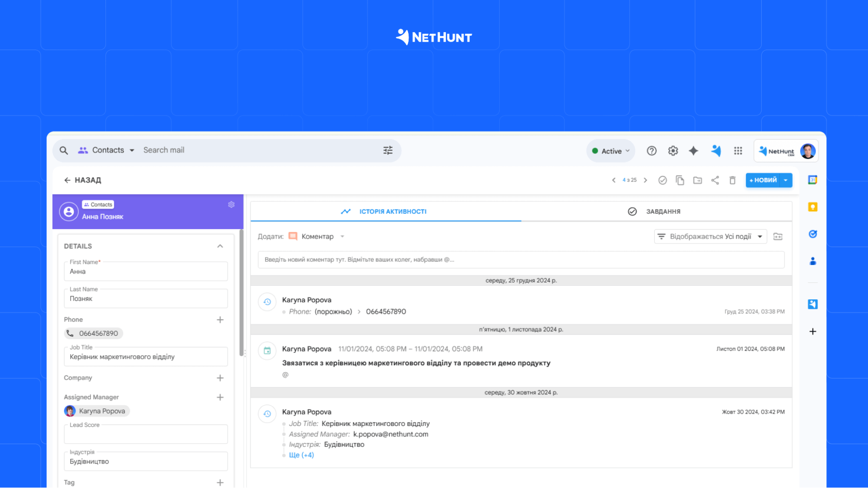Click history icon for 30 жовтня entry
This screenshot has width=868, height=488.
(x=267, y=414)
